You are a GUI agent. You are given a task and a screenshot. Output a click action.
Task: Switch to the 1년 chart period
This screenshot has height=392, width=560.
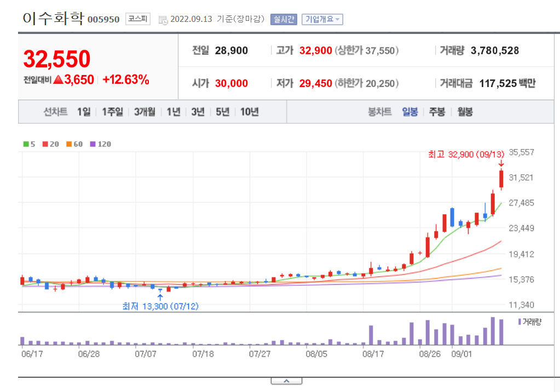(x=174, y=112)
